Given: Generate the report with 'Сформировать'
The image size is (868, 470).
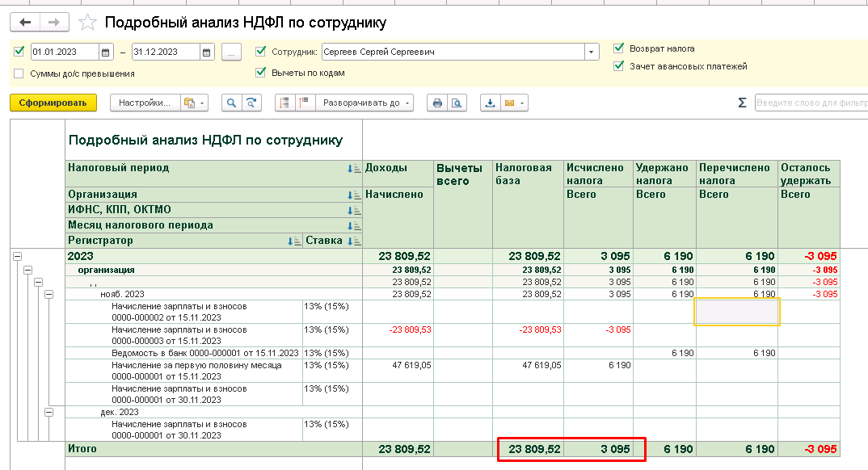Looking at the screenshot, I should coord(53,103).
